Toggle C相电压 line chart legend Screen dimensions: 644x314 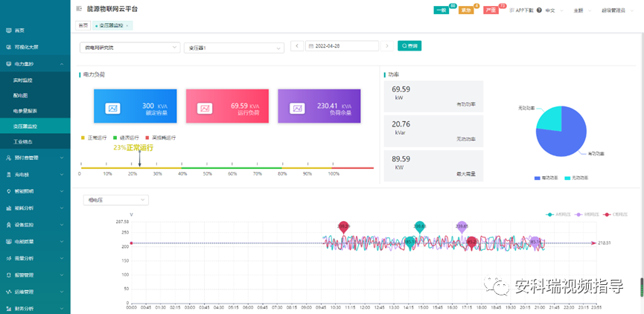click(615, 214)
